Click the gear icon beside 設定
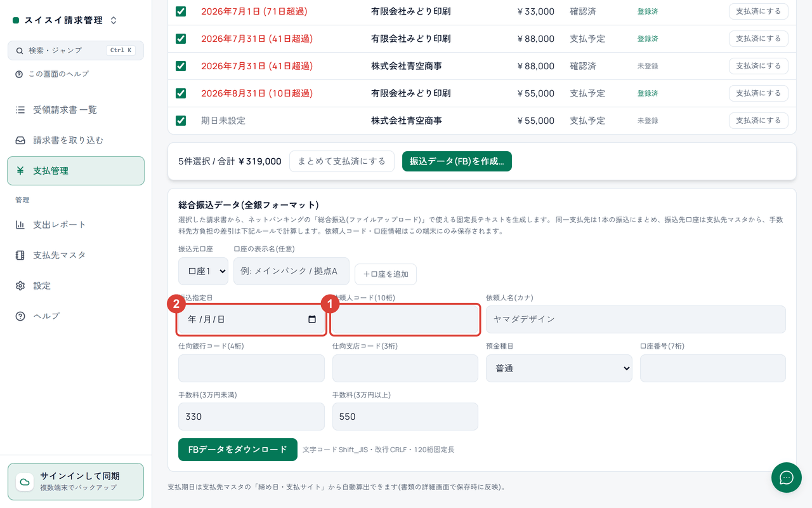Viewport: 812px width, 508px height. (x=20, y=286)
